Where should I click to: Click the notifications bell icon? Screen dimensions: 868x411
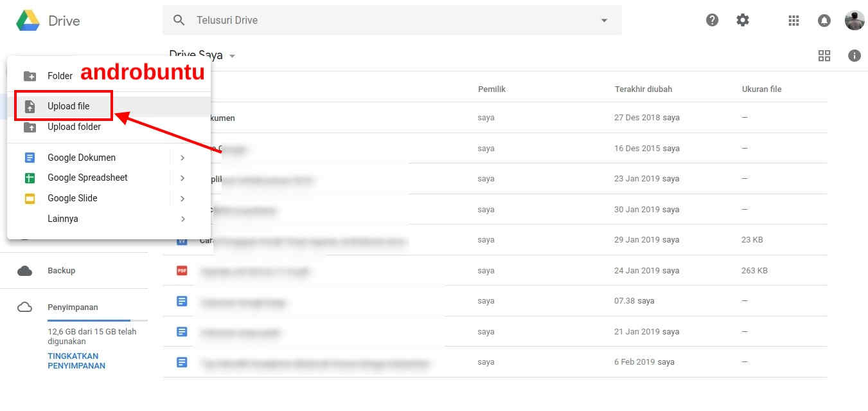[x=824, y=20]
